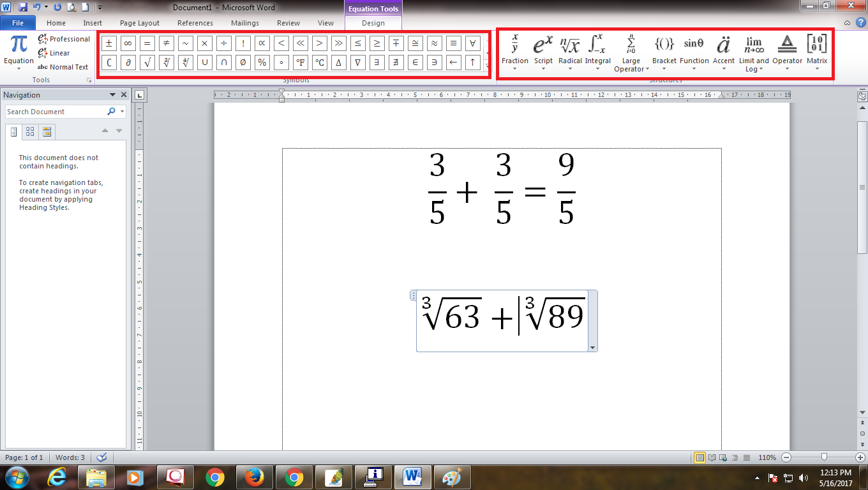Close the Navigation pane
The height and width of the screenshot is (490, 868).
(124, 94)
